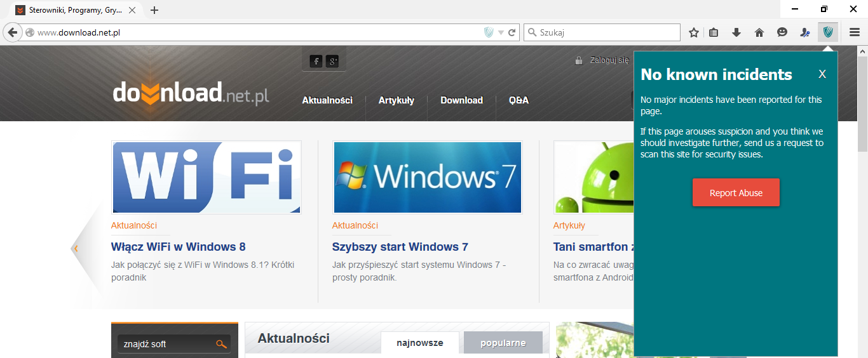The height and width of the screenshot is (358, 868).
Task: Open a new browser tab
Action: [154, 10]
